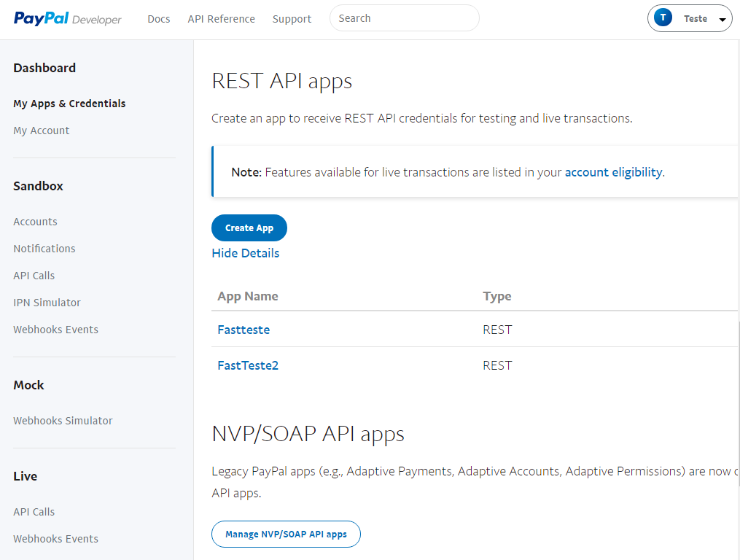Viewport: 740px width, 560px height.
Task: Click the blue T user avatar icon
Action: pyautogui.click(x=663, y=18)
